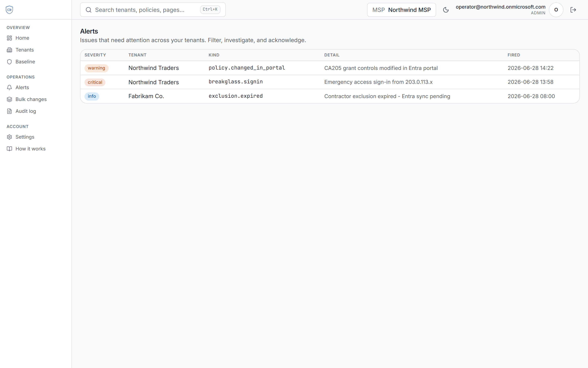The image size is (588, 368).
Task: Open CA205 grant controls modified detail
Action: coord(381,68)
